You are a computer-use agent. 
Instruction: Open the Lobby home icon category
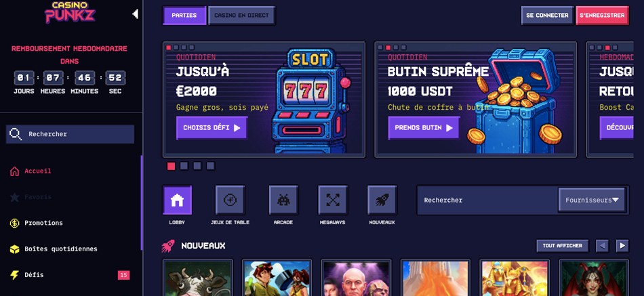point(177,200)
